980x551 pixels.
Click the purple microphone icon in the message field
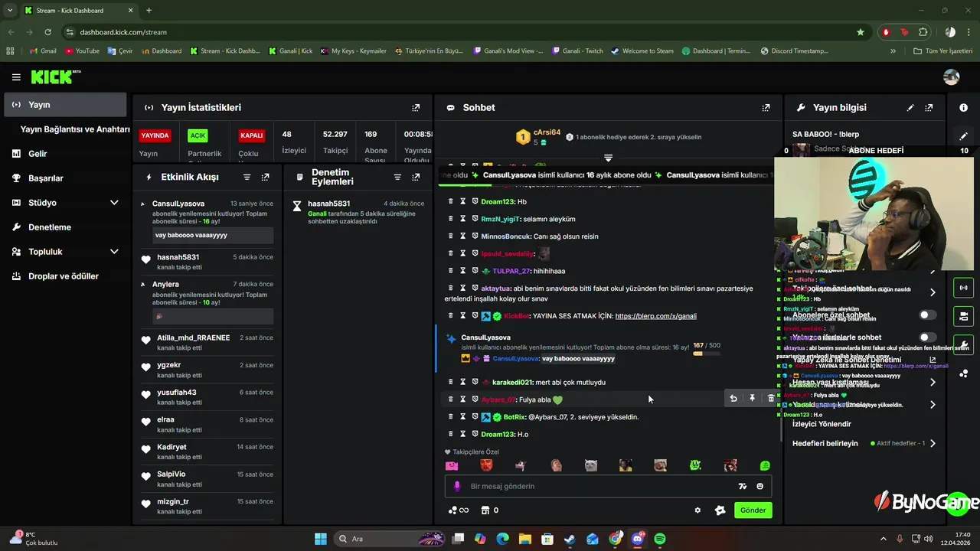[x=457, y=486]
